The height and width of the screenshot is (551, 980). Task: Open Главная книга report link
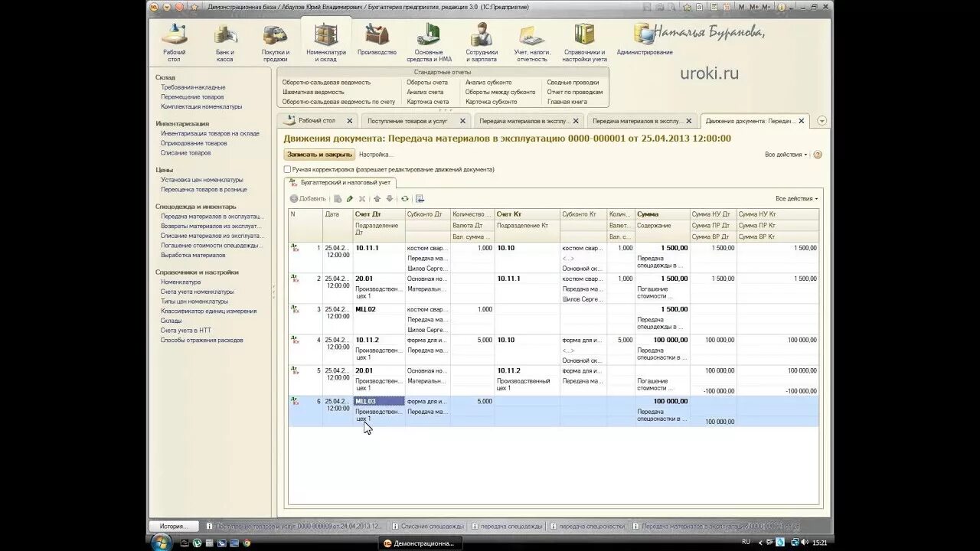click(567, 102)
